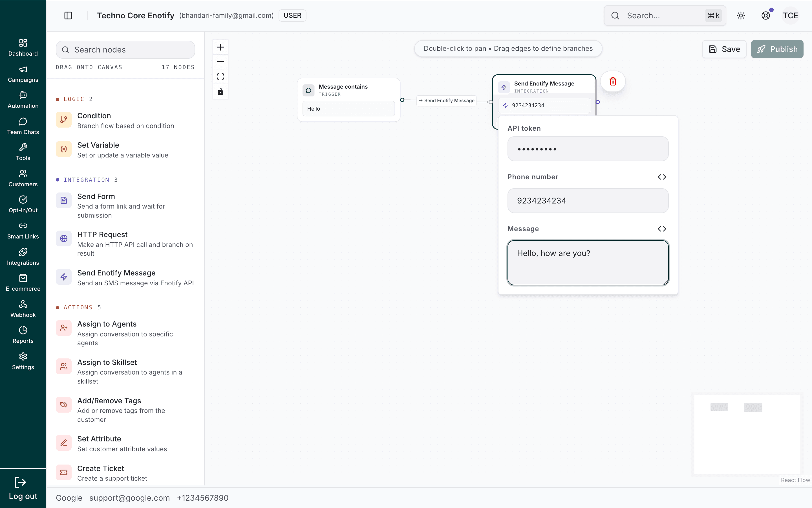Open Customers page

(x=23, y=178)
